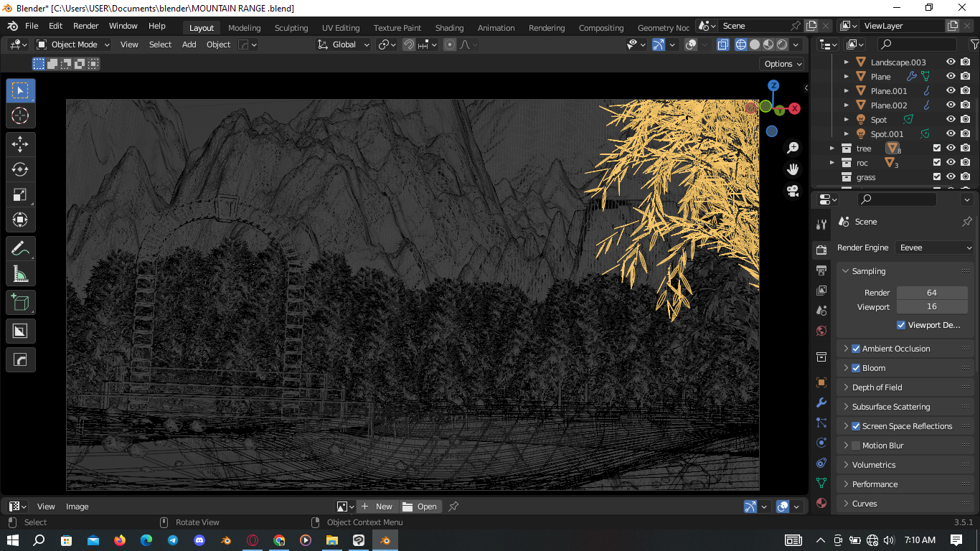The width and height of the screenshot is (980, 551).
Task: Expand the Volumetrics panel
Action: (x=905, y=465)
